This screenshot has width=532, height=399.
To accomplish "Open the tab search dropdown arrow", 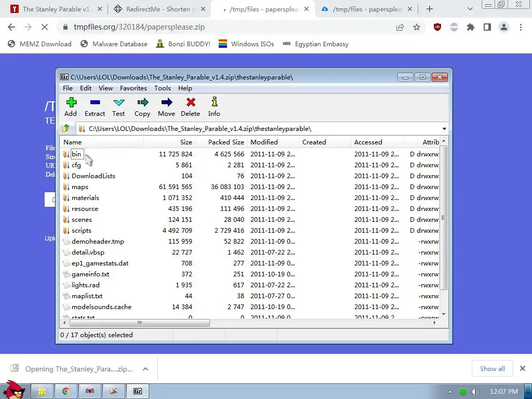I will tap(470, 9).
